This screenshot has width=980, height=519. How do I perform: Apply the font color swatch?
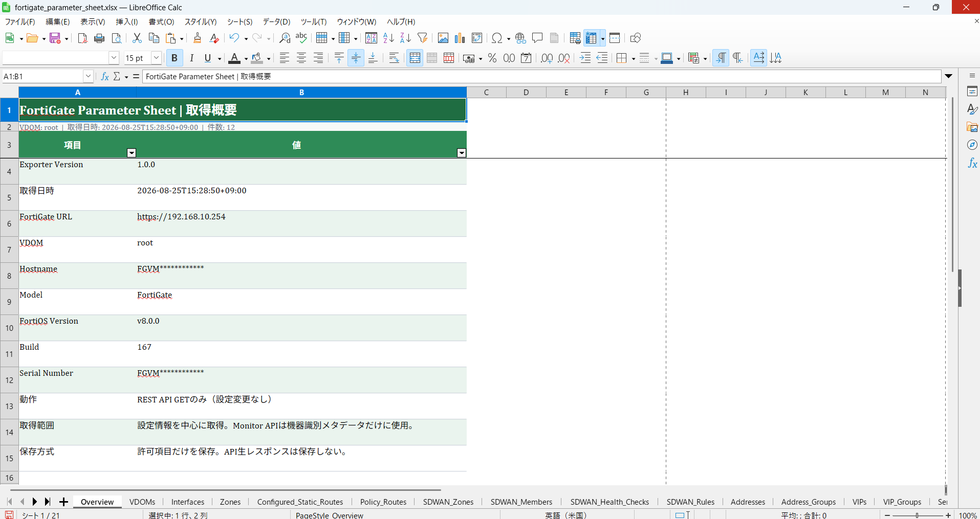(x=234, y=58)
